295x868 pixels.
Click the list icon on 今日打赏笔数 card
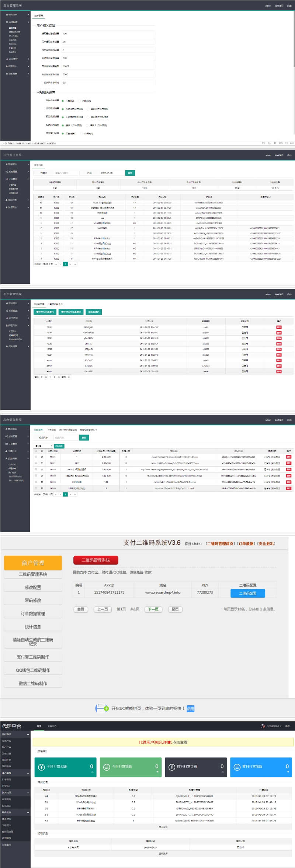click(x=107, y=767)
